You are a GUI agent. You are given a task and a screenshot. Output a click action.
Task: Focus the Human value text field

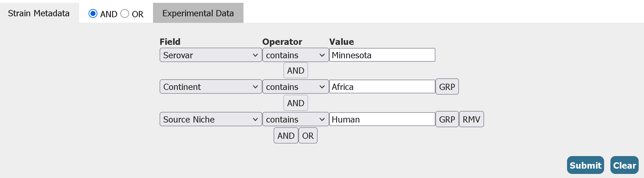click(x=382, y=119)
